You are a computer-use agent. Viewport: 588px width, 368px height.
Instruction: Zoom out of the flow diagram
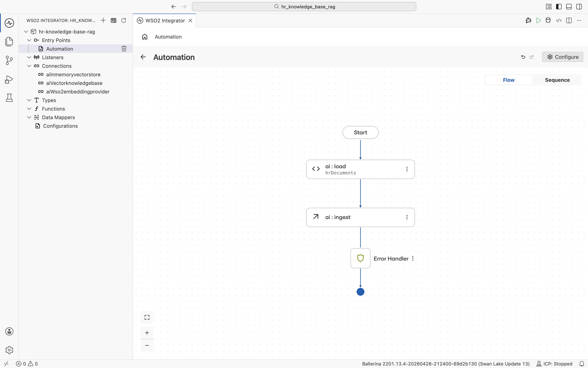point(147,345)
